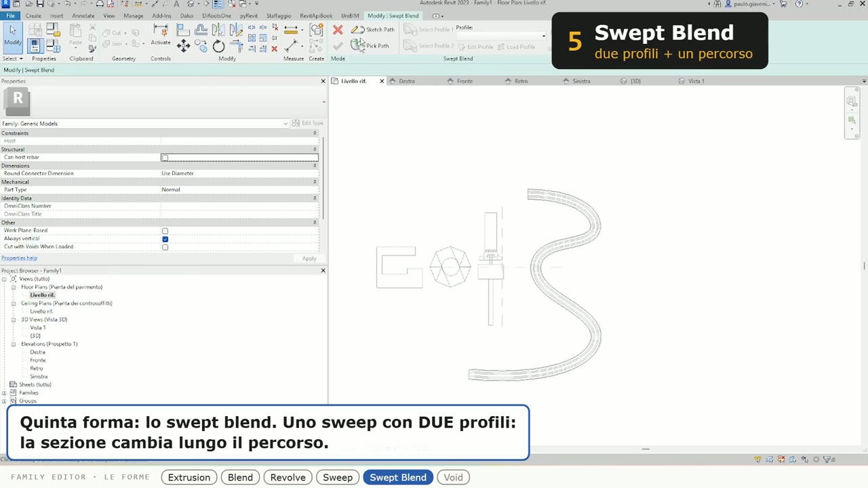Screen dimensions: 868x488
Task: Toggle Cut with Voids When Loaded checkbox
Action: click(x=165, y=247)
